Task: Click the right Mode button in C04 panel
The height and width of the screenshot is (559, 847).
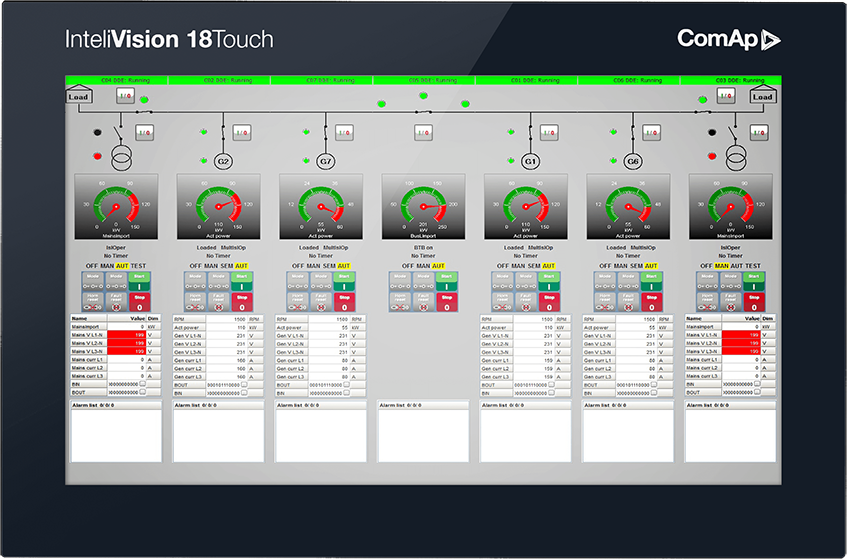Action: tap(116, 281)
